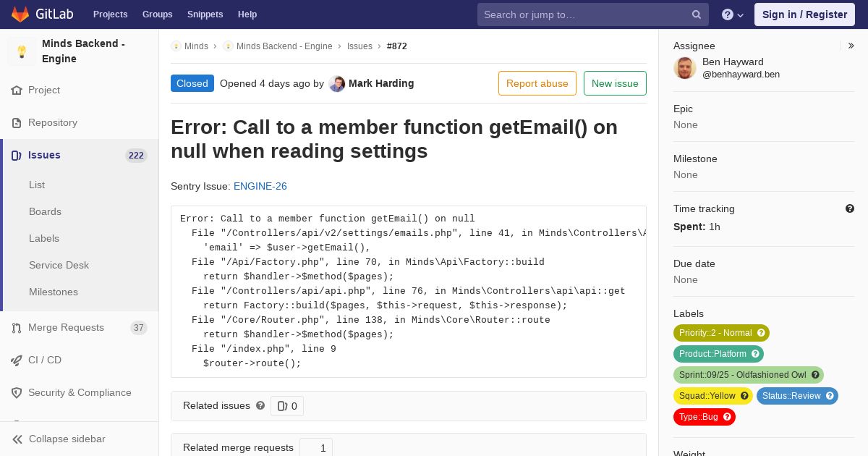This screenshot has height=456, width=868.
Task: Open Security & Compliance shield item
Action: (x=80, y=392)
